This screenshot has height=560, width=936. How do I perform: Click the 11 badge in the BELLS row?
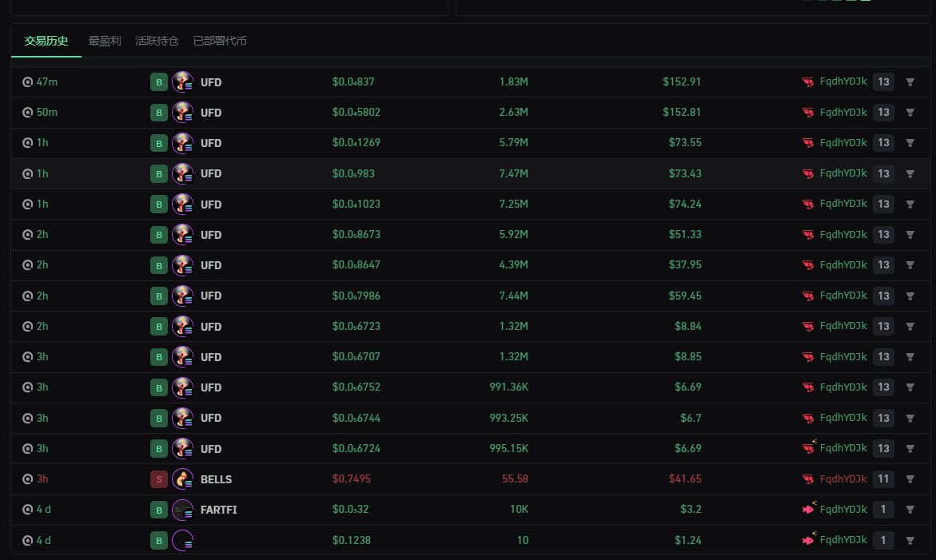(x=883, y=479)
